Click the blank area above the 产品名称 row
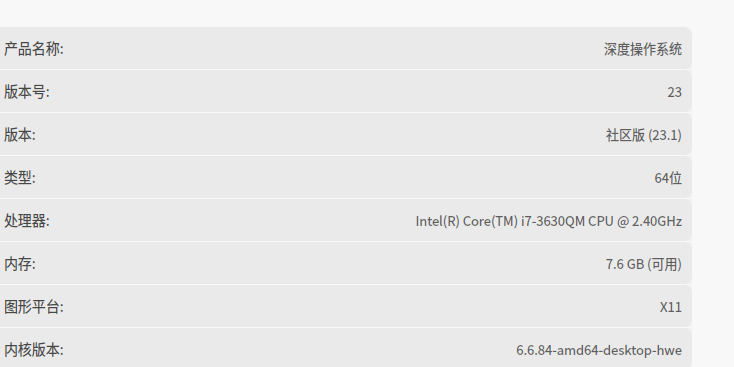Screen dimensions: 734x367 (x=345, y=13)
